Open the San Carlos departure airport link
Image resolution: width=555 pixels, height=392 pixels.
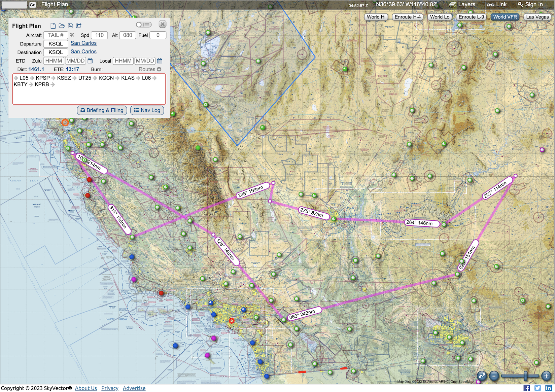coord(83,43)
